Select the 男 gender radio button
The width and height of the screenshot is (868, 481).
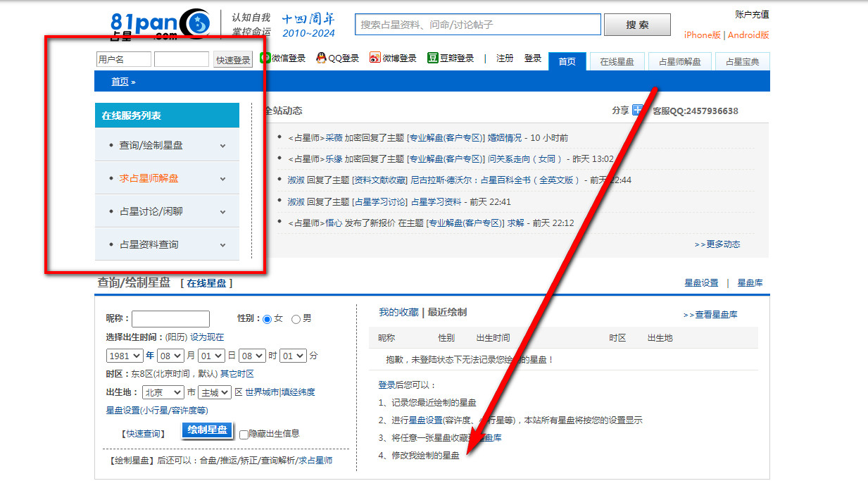pyautogui.click(x=296, y=319)
